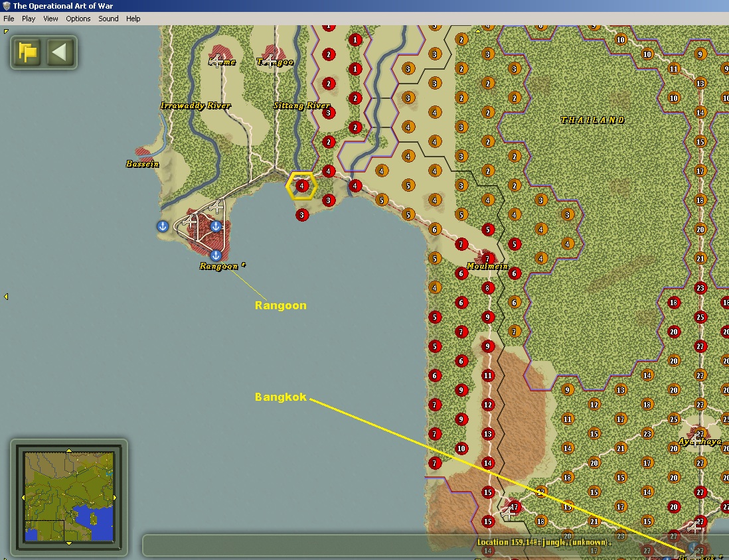Open the Play menu
The width and height of the screenshot is (729, 560).
point(29,19)
